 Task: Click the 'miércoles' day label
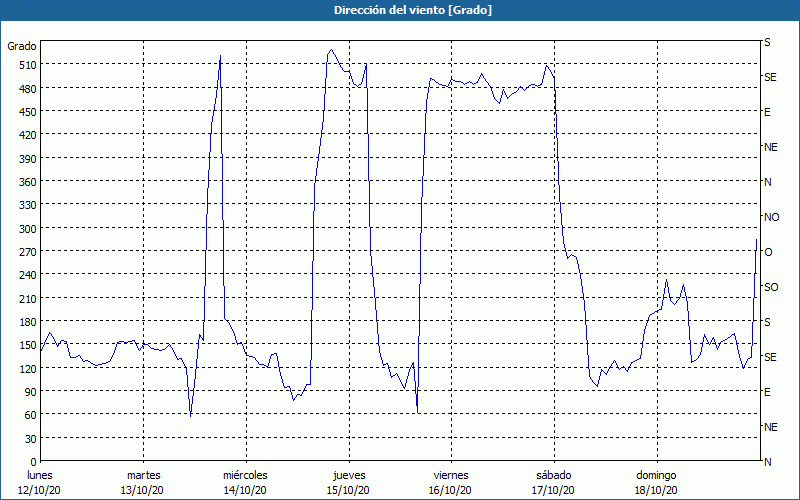[x=245, y=475]
